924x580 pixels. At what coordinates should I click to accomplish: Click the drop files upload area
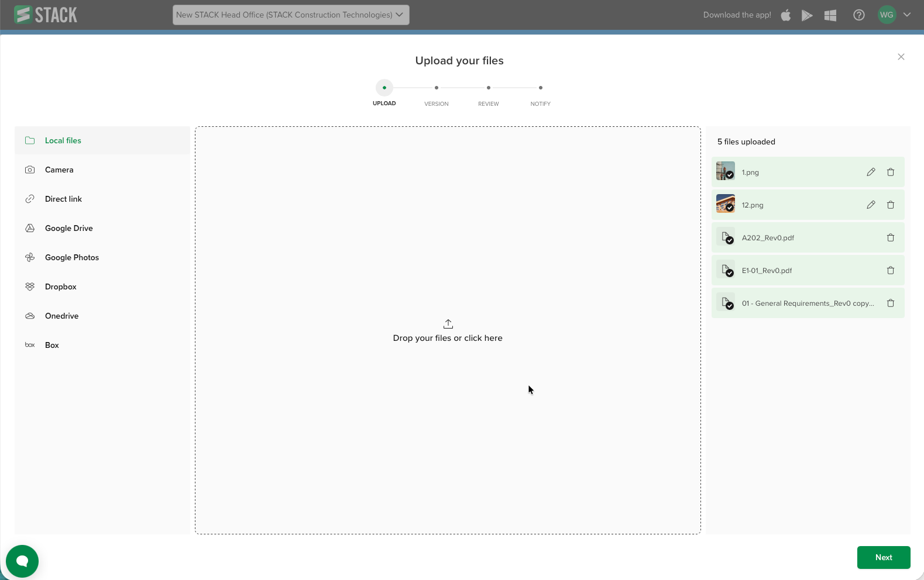click(x=448, y=331)
